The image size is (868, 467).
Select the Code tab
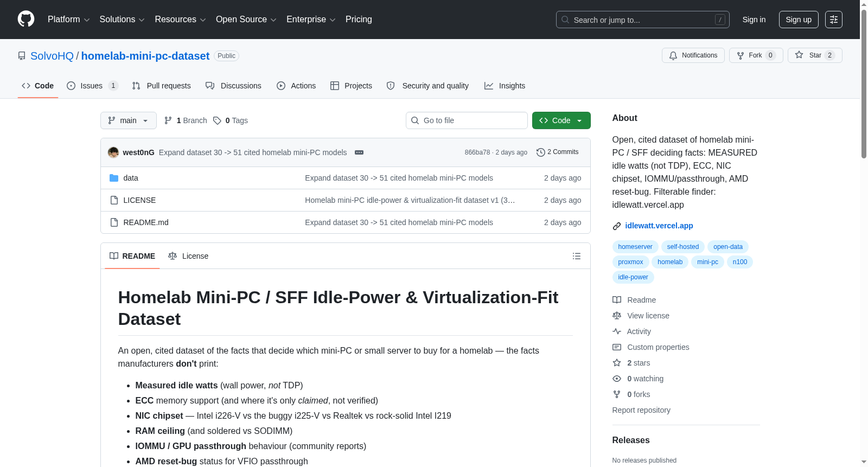click(x=37, y=86)
